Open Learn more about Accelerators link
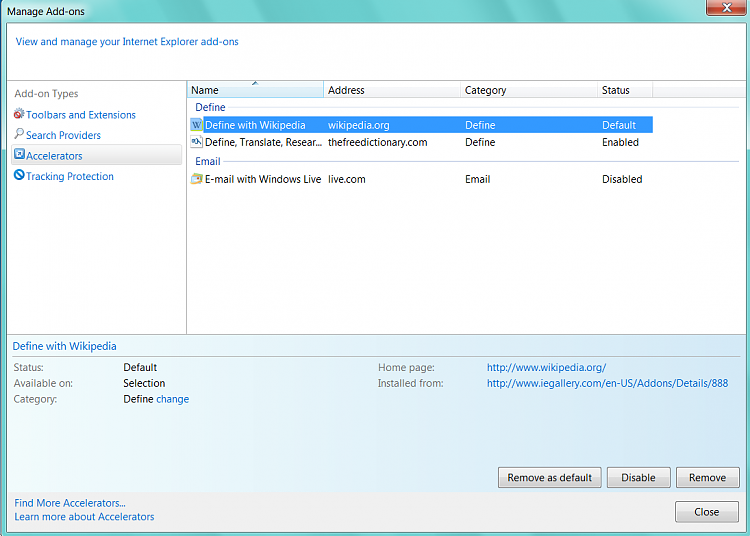The height and width of the screenshot is (536, 750). pyautogui.click(x=84, y=516)
